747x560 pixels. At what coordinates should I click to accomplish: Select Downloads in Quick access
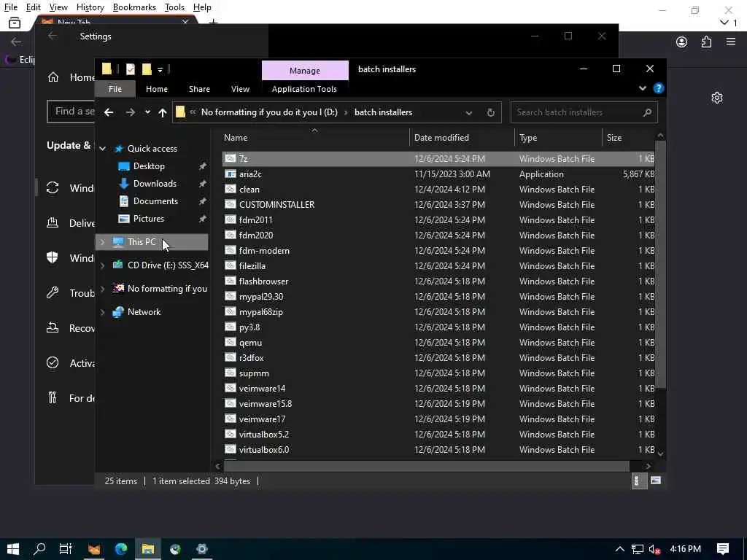[x=155, y=184]
